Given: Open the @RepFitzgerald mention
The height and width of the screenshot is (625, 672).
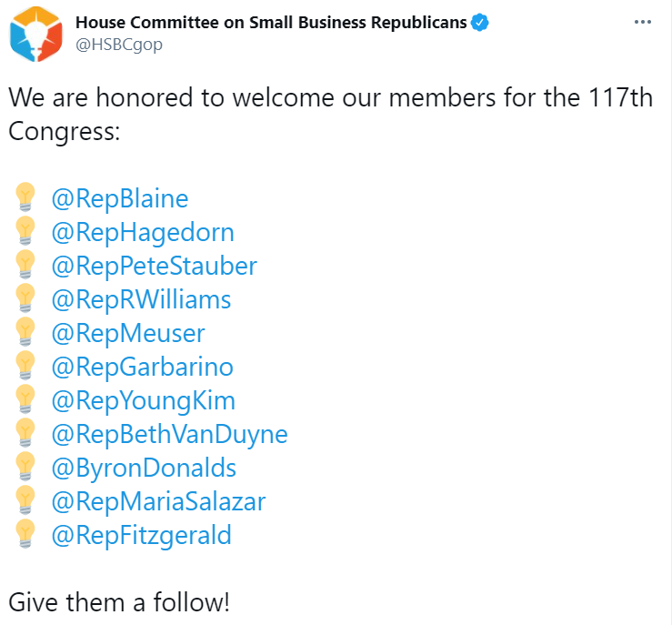Looking at the screenshot, I should [x=142, y=535].
